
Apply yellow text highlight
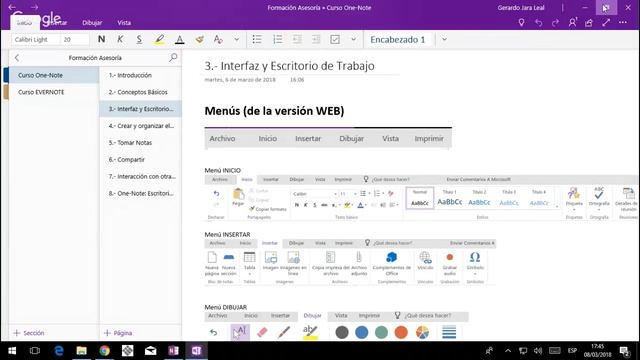coord(159,40)
